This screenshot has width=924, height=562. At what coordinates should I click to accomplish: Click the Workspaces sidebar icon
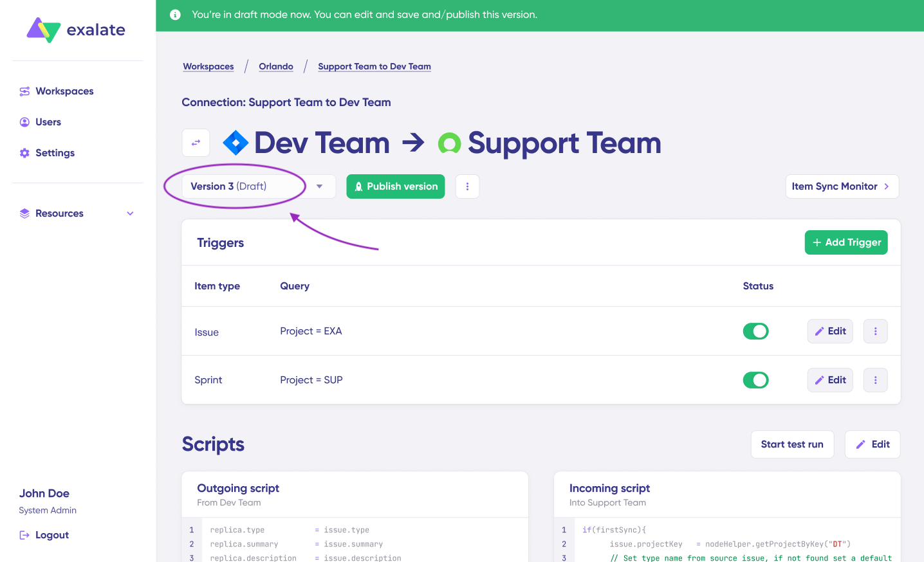click(24, 91)
